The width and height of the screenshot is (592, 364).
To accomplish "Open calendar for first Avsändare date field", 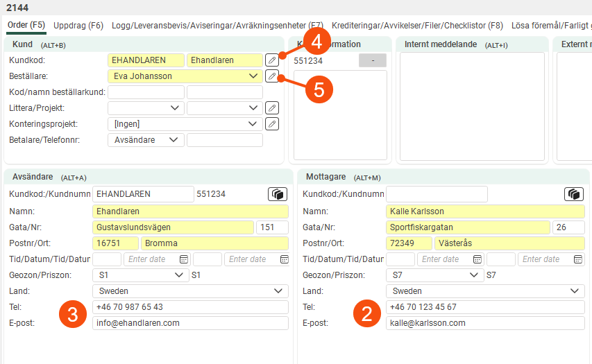I will click(x=184, y=259).
